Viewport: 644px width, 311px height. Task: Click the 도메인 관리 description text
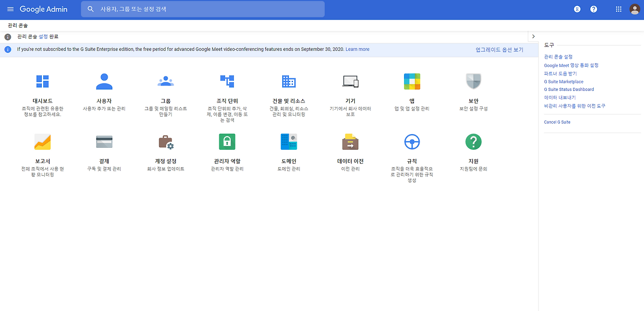coord(289,169)
